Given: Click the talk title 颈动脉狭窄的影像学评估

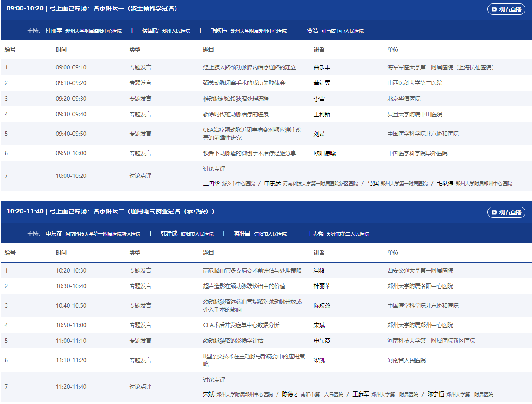Looking at the screenshot, I should click(x=233, y=341).
